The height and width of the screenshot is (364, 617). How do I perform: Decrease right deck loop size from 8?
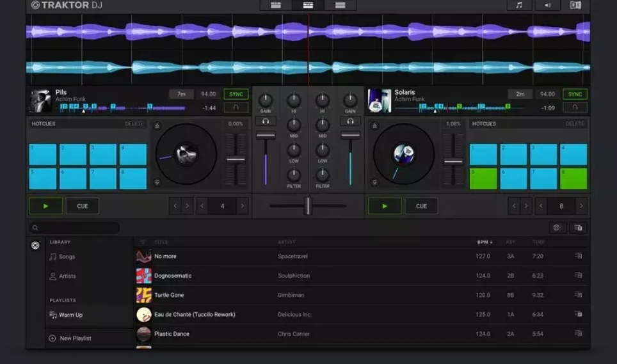pyautogui.click(x=541, y=206)
